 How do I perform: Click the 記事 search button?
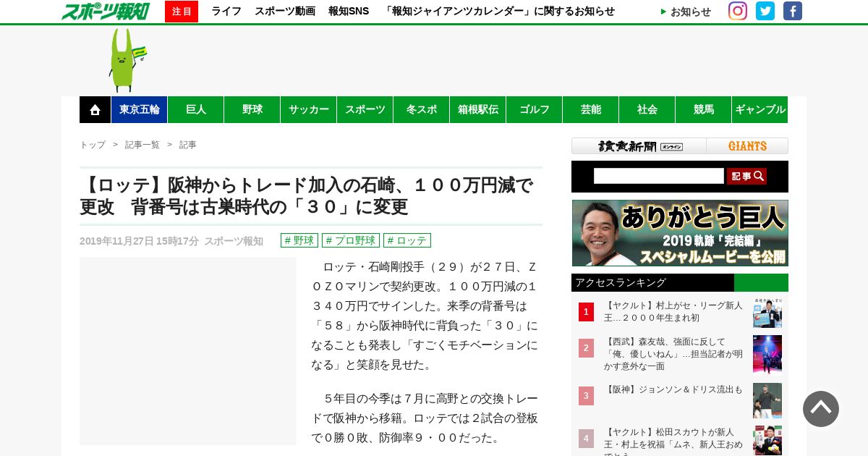pos(746,176)
